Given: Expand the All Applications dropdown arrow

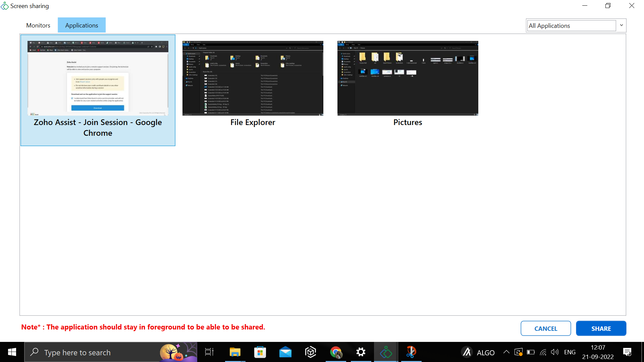Looking at the screenshot, I should 621,25.
